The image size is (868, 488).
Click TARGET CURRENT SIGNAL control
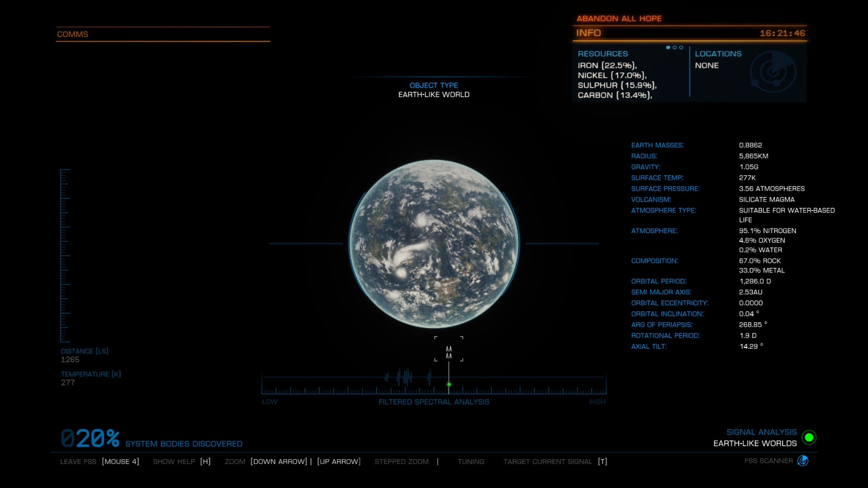pyautogui.click(x=555, y=461)
